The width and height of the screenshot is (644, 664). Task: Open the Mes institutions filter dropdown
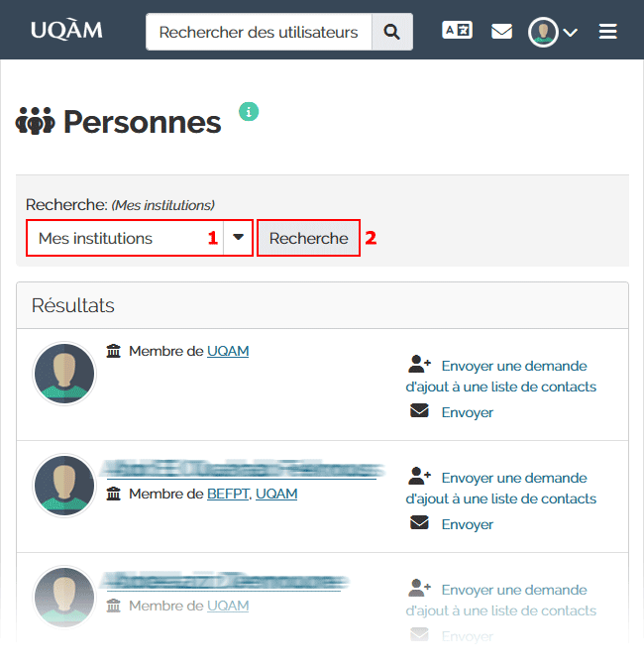pos(139,238)
